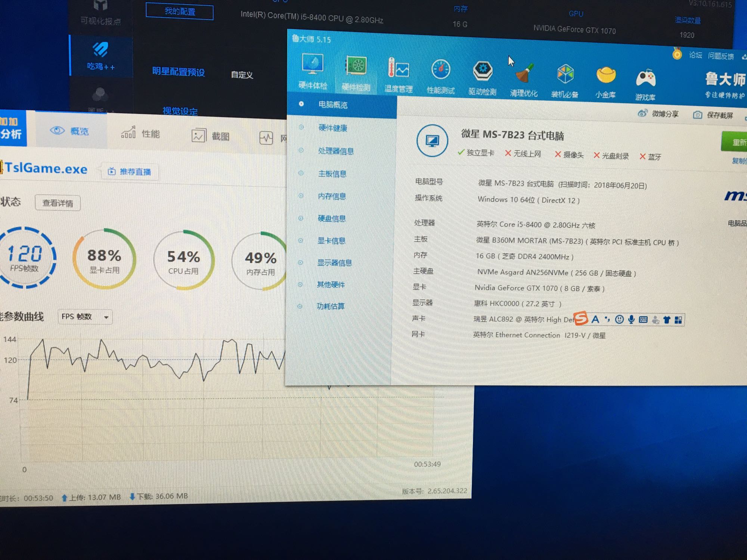Click the computer monitor icon beside 微星 MS-7B23
747x560 pixels.
(432, 141)
